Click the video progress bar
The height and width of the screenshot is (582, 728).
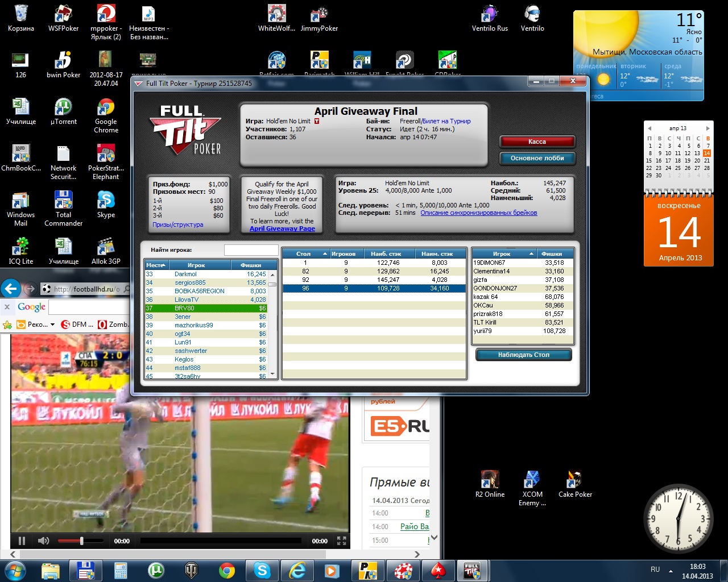tap(221, 541)
